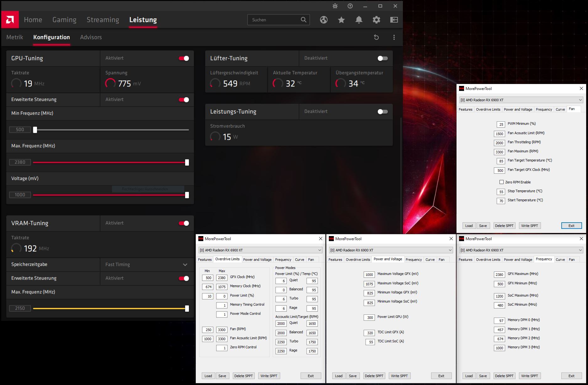Open the bug report tool icon

[x=335, y=6]
